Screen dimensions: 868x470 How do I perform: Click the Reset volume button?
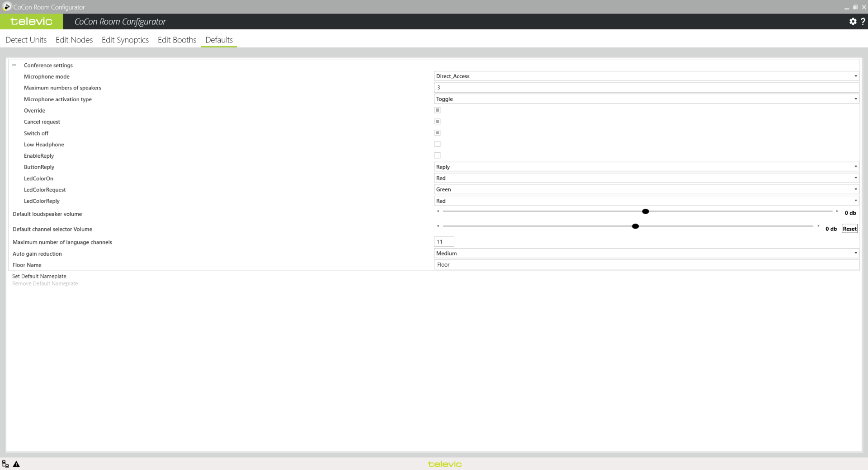[x=849, y=229]
